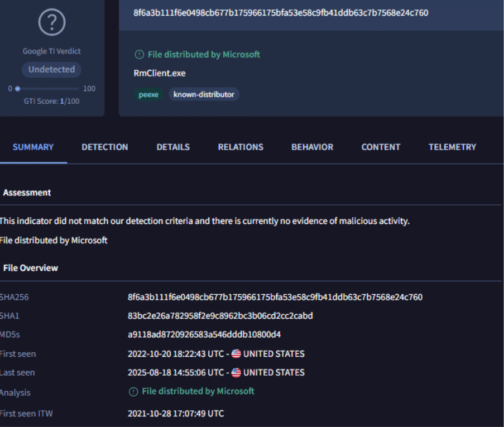The height and width of the screenshot is (427, 504).
Task: Open the DETECTION tab
Action: click(x=105, y=147)
